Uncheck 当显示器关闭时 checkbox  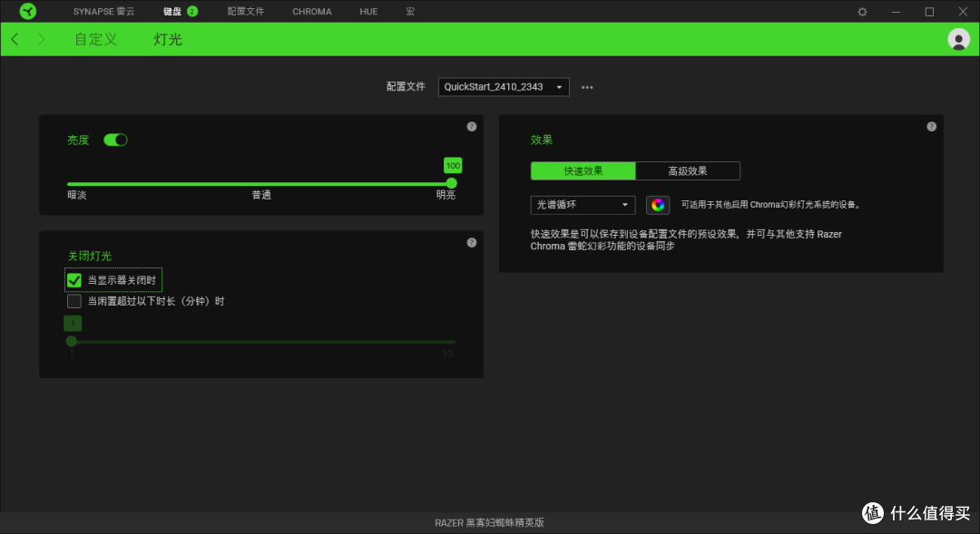tap(74, 280)
